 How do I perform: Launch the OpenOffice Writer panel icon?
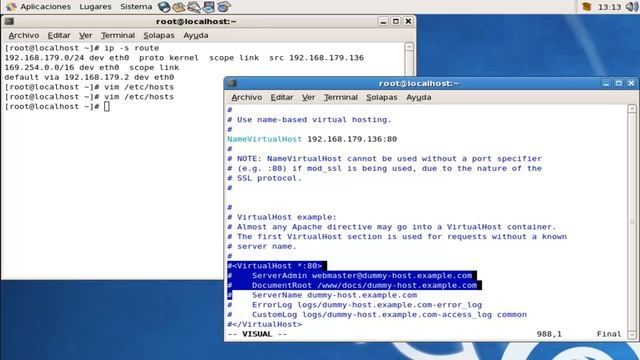194,7
